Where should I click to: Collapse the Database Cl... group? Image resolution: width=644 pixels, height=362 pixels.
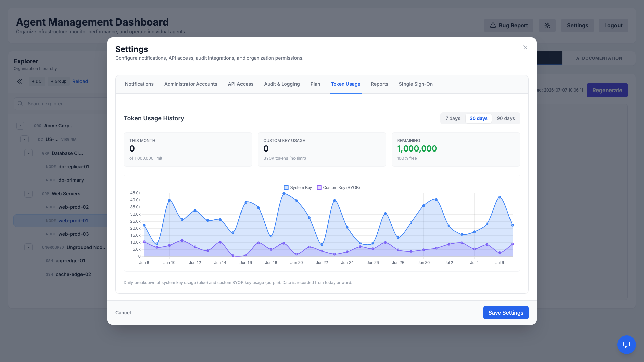[x=29, y=153]
